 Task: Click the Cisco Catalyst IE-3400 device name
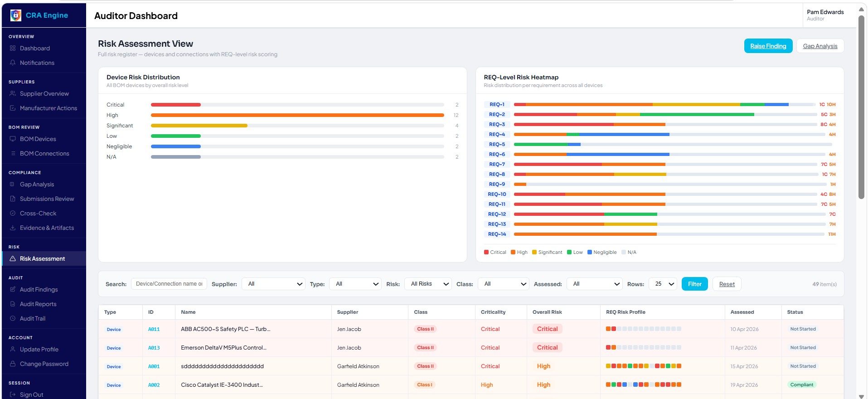coord(222,385)
